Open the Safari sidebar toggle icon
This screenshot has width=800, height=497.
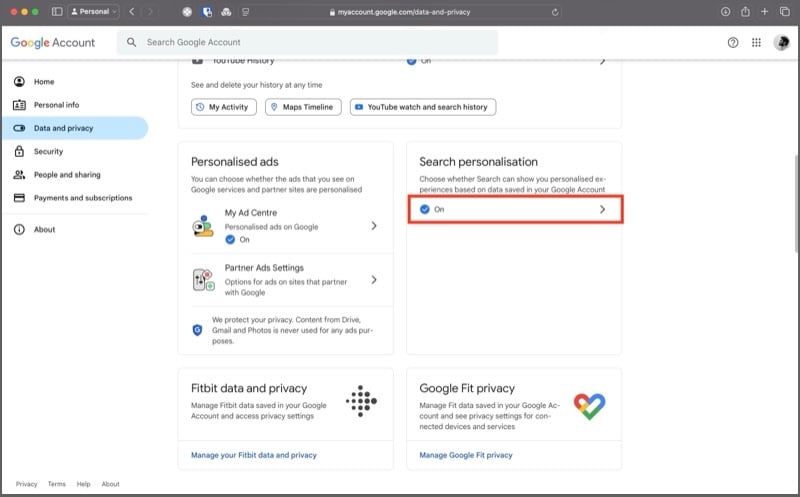[57, 11]
